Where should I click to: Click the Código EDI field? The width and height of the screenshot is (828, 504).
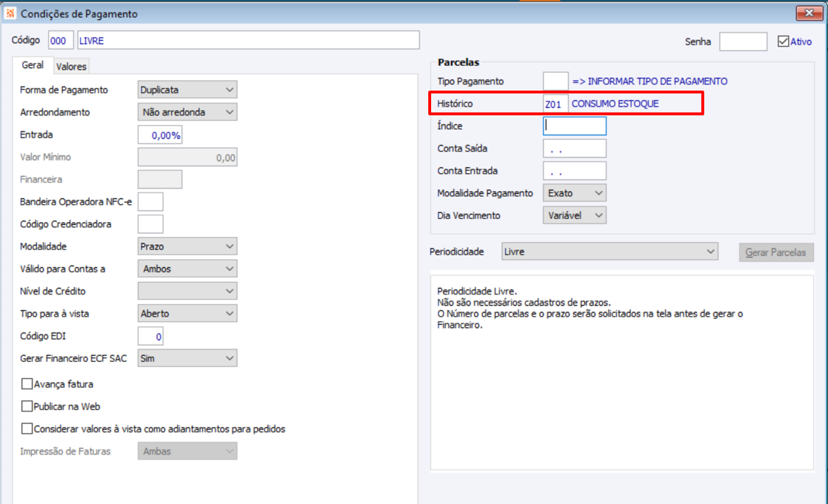pyautogui.click(x=150, y=336)
